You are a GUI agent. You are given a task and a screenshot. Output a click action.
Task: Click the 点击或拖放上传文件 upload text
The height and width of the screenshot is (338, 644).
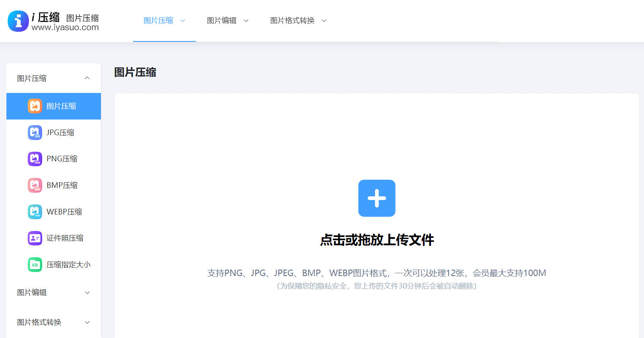point(377,240)
